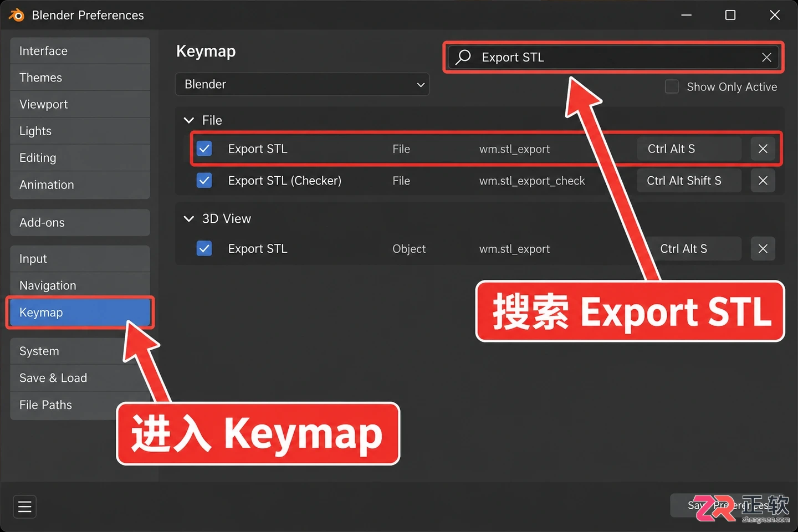
Task: Collapse the 3D View keymap section
Action: [189, 219]
